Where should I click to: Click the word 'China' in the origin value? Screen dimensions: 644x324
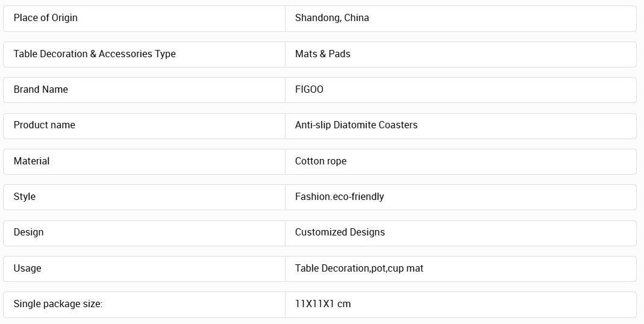click(x=357, y=18)
